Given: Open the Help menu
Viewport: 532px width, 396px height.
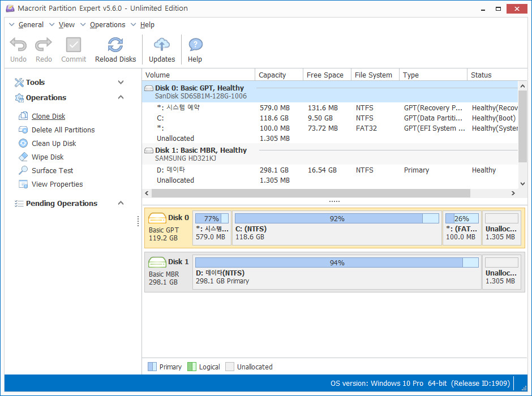Looking at the screenshot, I should (147, 25).
